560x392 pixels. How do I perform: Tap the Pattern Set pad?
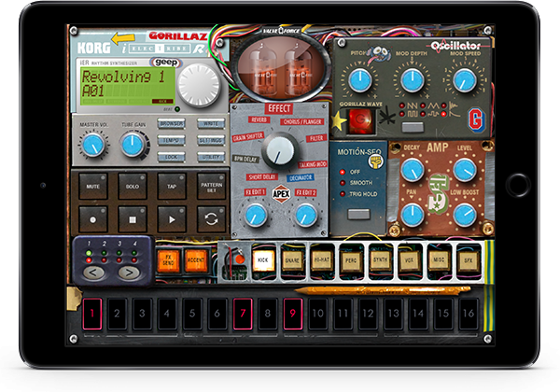coord(211,186)
